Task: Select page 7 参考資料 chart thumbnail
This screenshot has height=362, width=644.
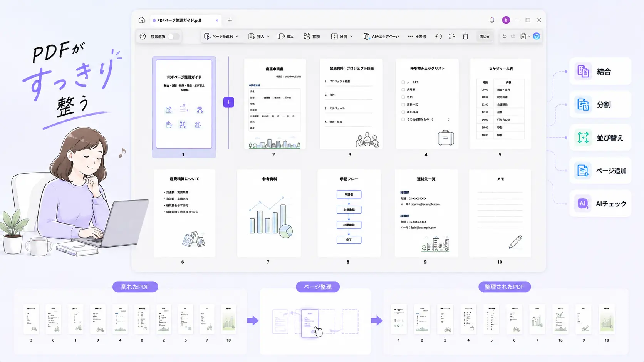Action: 269,213
